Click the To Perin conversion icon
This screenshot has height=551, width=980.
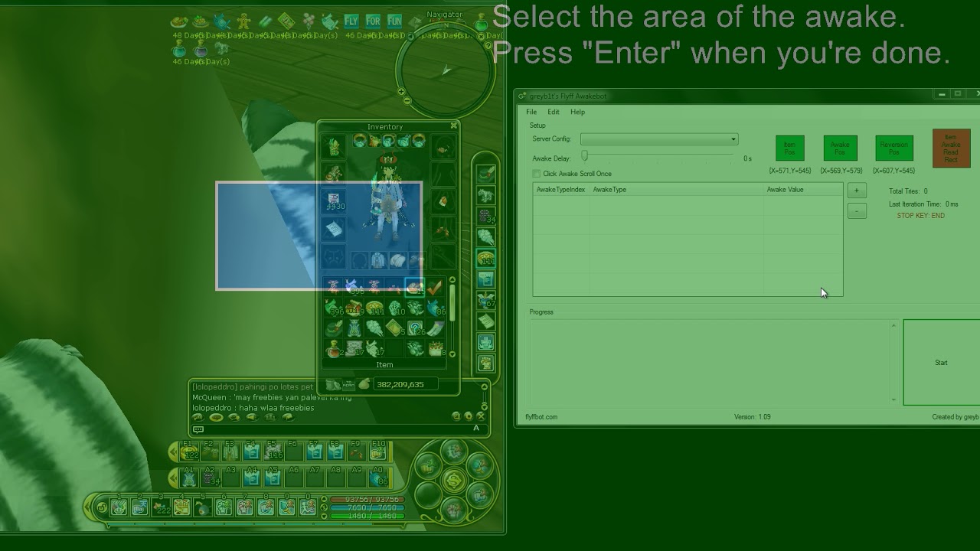349,384
